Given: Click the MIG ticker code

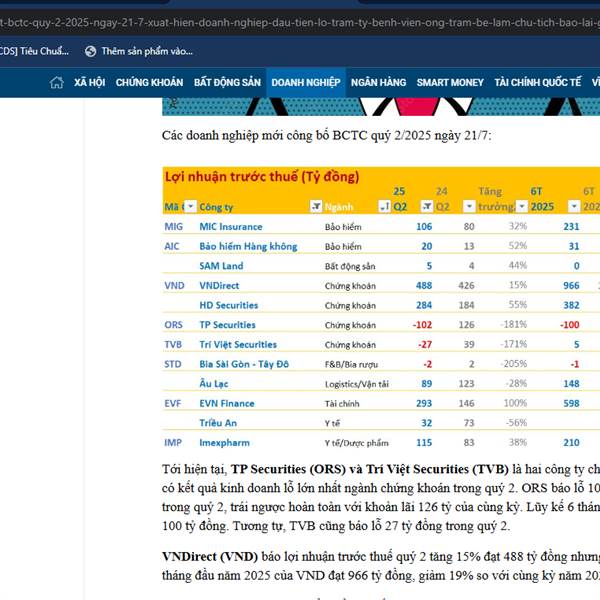Looking at the screenshot, I should (173, 227).
